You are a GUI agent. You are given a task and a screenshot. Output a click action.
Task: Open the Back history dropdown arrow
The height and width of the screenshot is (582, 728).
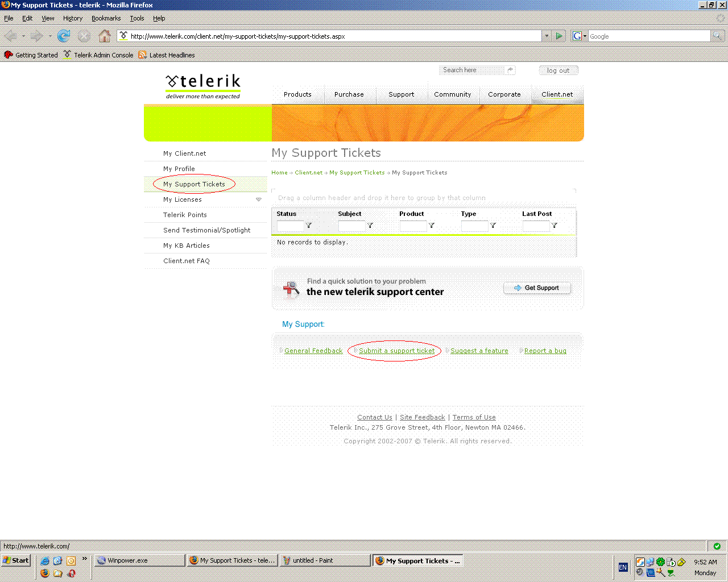tap(23, 36)
